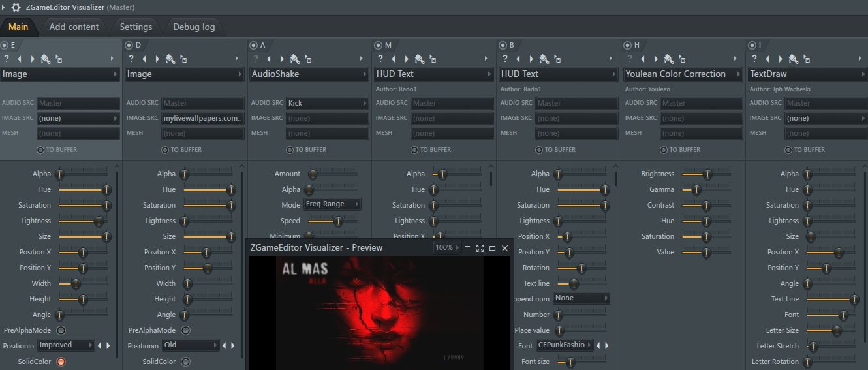Click the (none) image source field in layer I

(827, 118)
